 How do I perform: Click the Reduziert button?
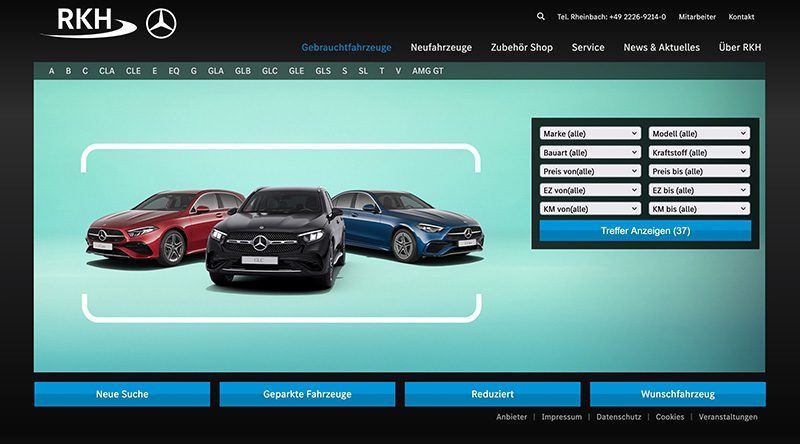click(492, 394)
